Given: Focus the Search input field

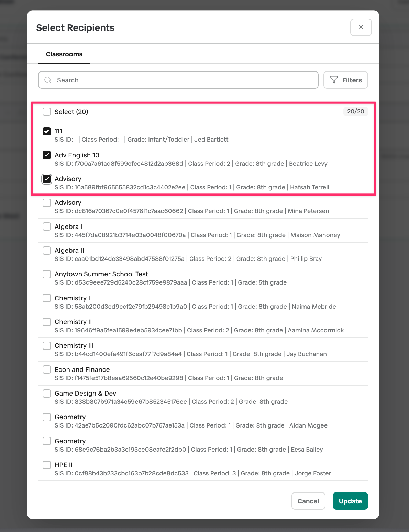Looking at the screenshot, I should pos(178,80).
